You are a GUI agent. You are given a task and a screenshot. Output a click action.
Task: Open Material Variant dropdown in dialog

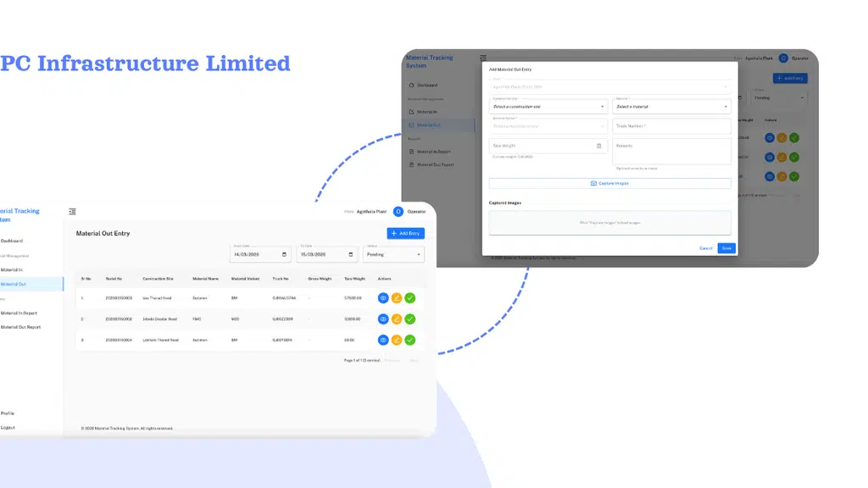(548, 126)
